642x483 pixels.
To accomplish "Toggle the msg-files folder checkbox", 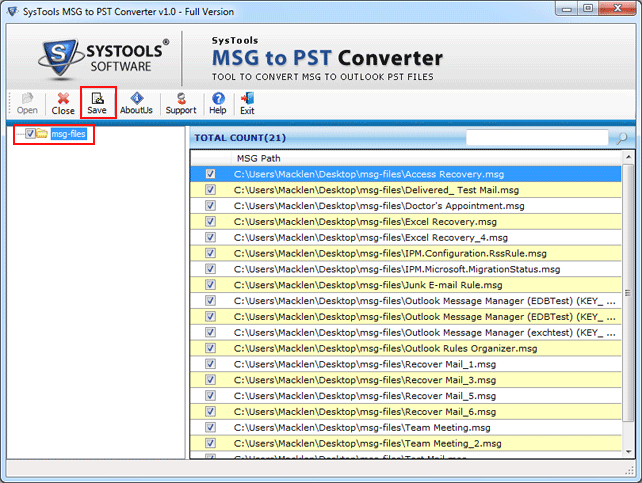I will (30, 133).
